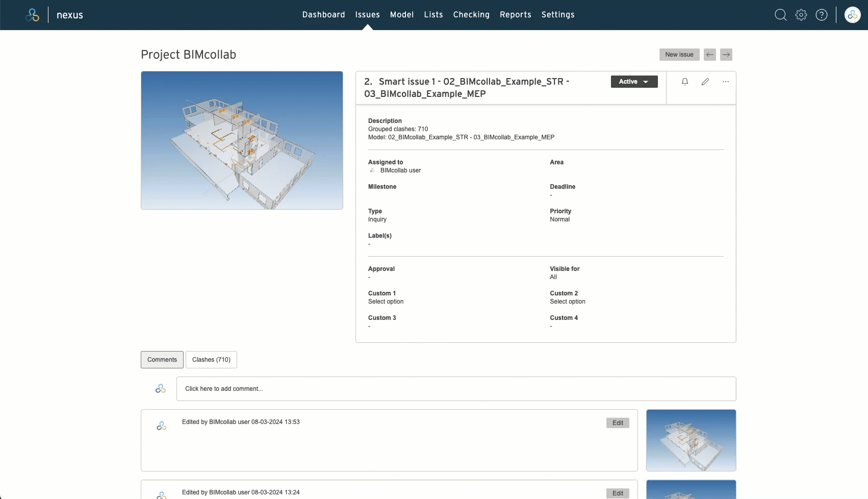Image resolution: width=868 pixels, height=499 pixels.
Task: Click the 'All' visible for value
Action: tap(553, 277)
